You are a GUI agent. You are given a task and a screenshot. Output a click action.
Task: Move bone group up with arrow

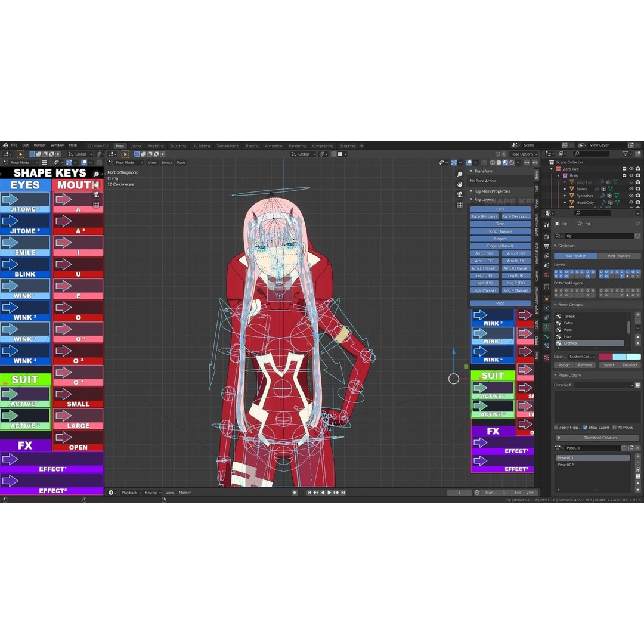click(637, 337)
